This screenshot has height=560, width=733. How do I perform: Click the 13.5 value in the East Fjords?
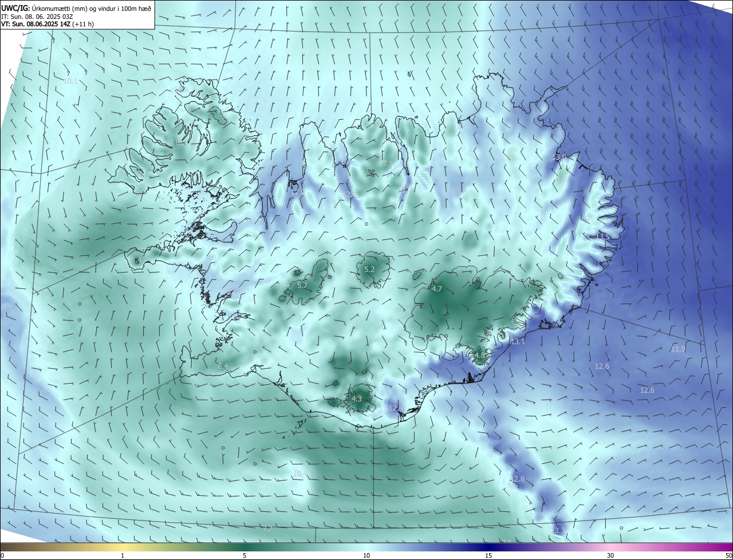click(603, 236)
